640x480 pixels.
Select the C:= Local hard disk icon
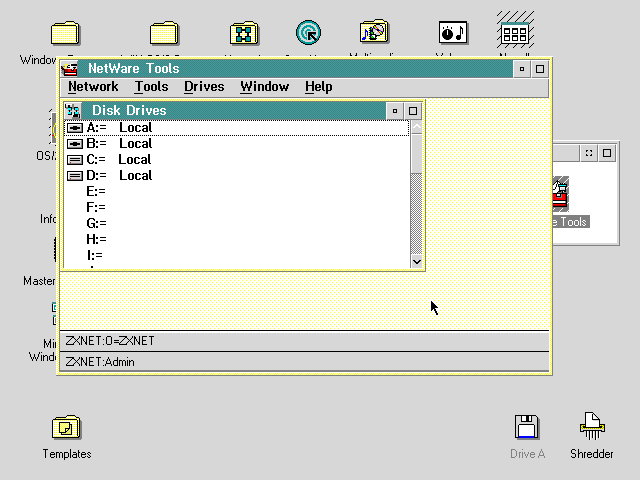(75, 160)
